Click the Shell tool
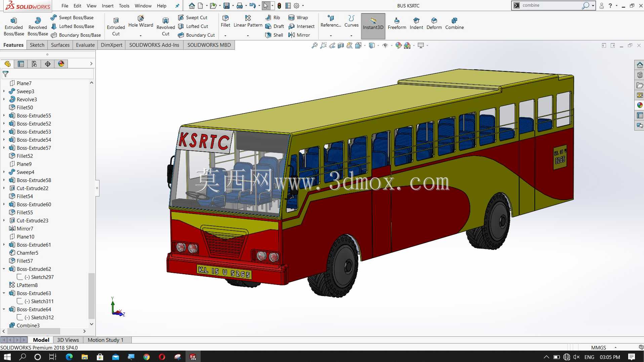Image resolution: width=644 pixels, height=362 pixels. click(274, 35)
